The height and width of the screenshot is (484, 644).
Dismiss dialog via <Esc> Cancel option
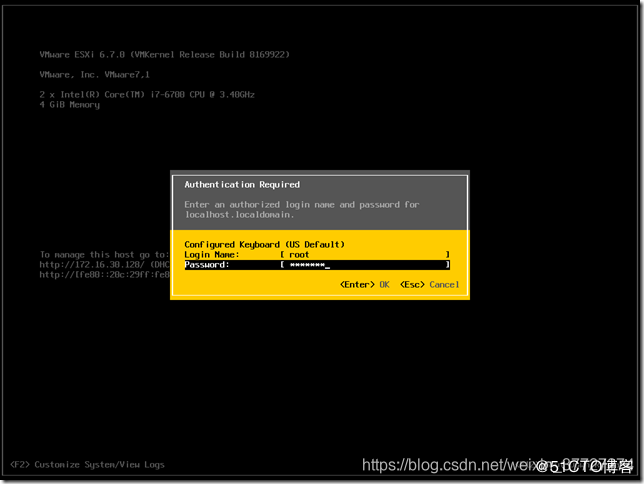pyautogui.click(x=430, y=285)
